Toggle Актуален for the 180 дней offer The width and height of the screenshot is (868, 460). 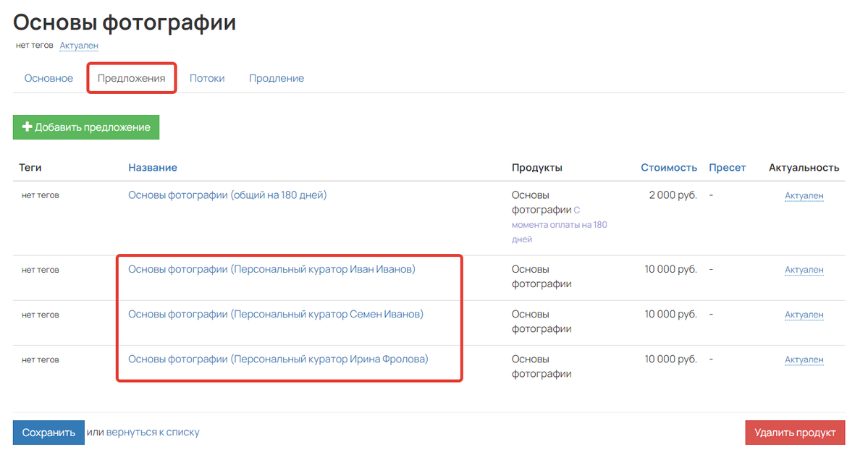[x=804, y=196]
